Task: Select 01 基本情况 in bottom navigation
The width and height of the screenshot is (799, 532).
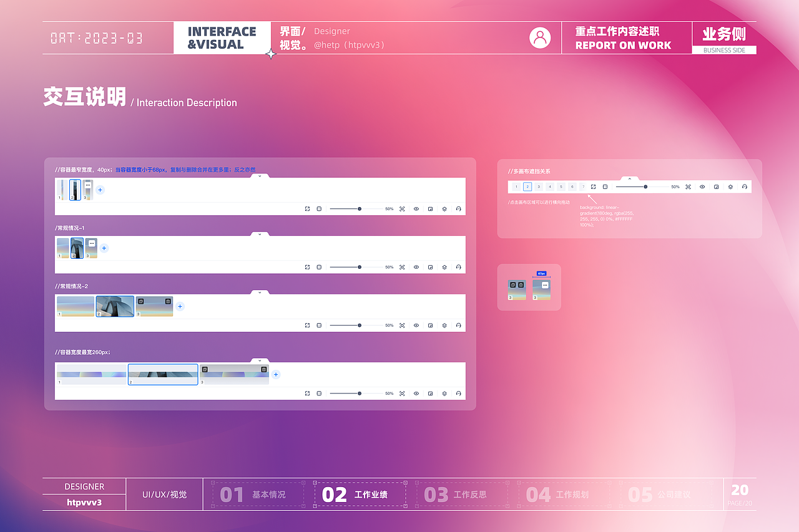Action: [x=257, y=495]
